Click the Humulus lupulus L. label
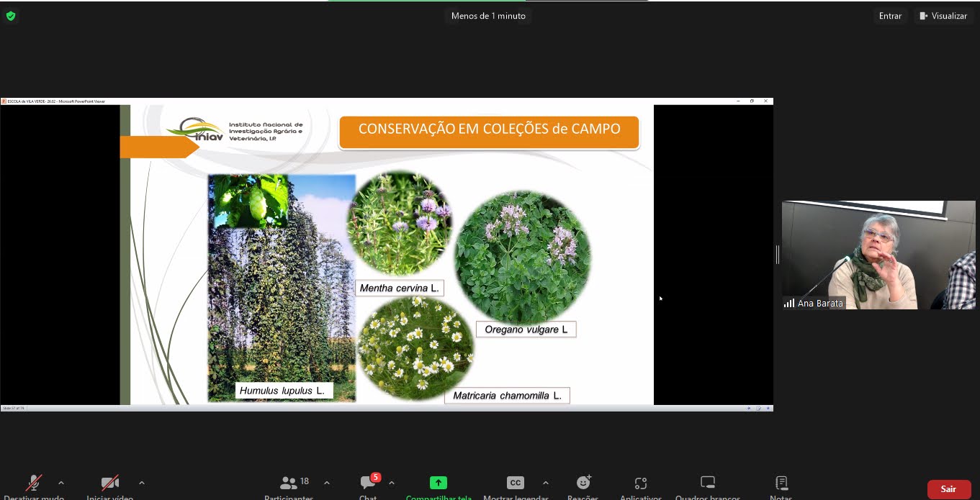Screen dimensions: 980x500 [283, 391]
